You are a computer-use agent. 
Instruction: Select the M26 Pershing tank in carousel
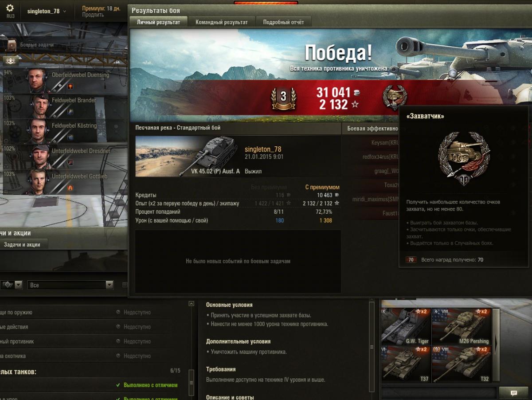point(462,326)
